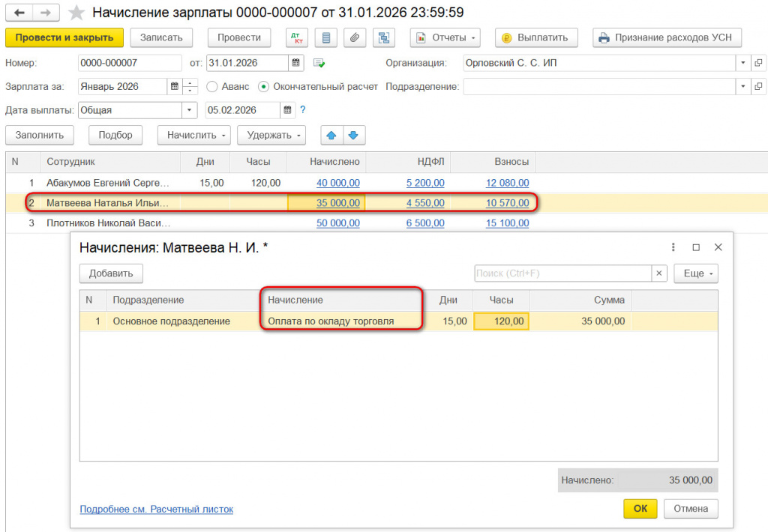The image size is (768, 532).
Task: Open calendar for payment date 05.02.2026
Action: [x=287, y=110]
